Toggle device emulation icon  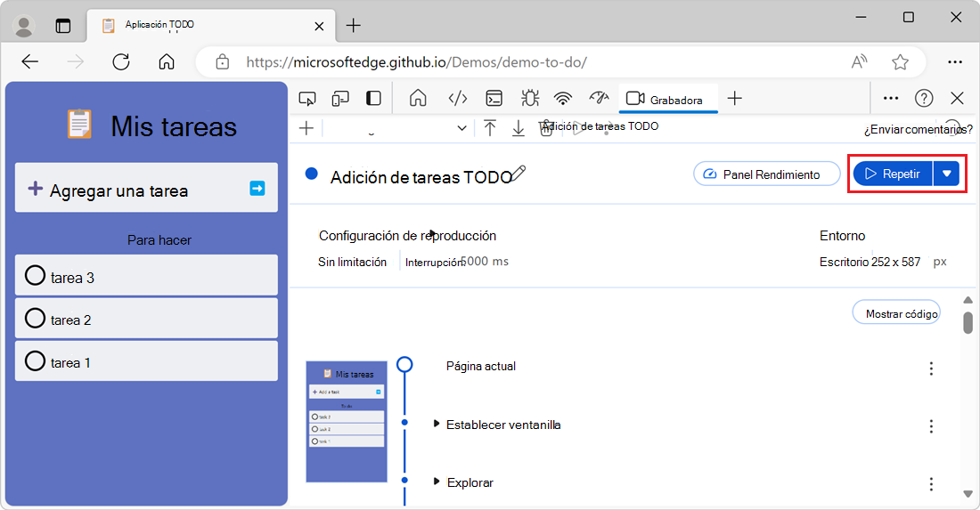[x=340, y=99]
